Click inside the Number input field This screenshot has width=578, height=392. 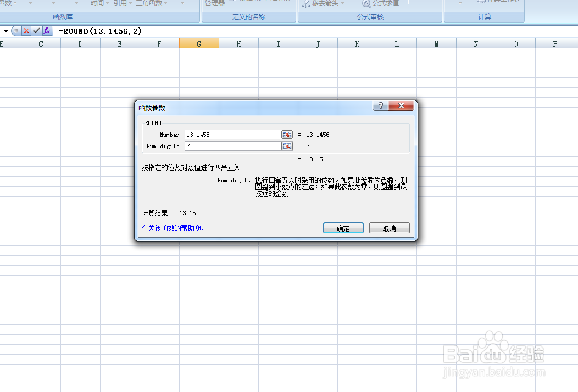233,135
